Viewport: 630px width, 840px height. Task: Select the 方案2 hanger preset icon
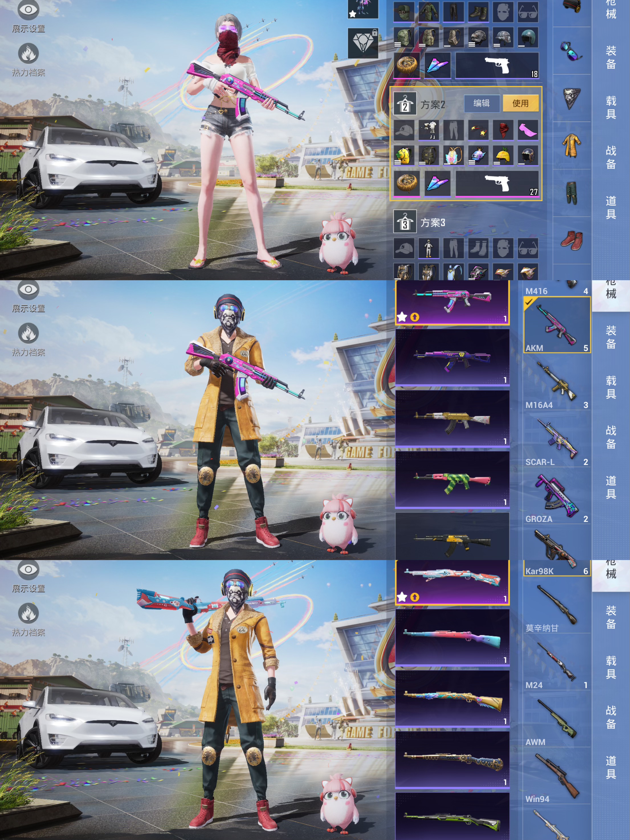[x=405, y=103]
